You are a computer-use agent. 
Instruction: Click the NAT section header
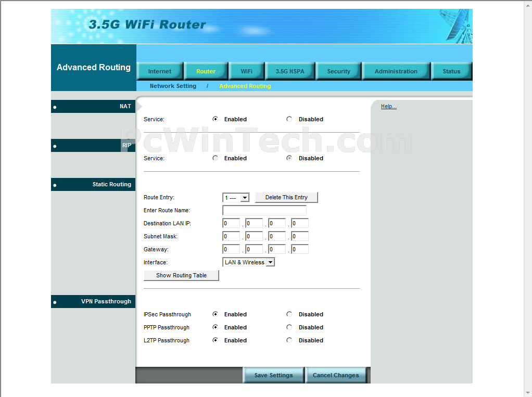pos(93,107)
